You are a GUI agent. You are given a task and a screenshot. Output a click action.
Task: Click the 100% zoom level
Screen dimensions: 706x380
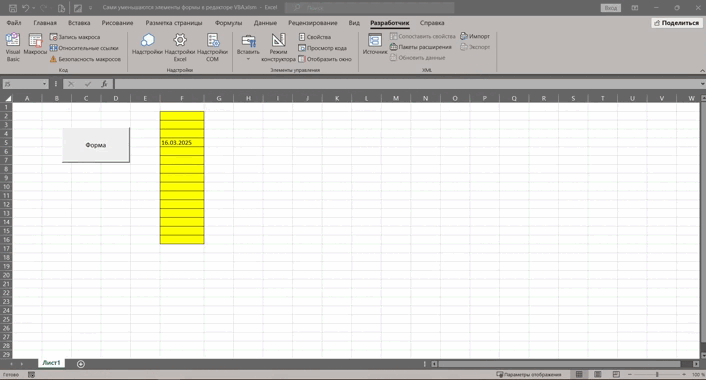pos(697,375)
